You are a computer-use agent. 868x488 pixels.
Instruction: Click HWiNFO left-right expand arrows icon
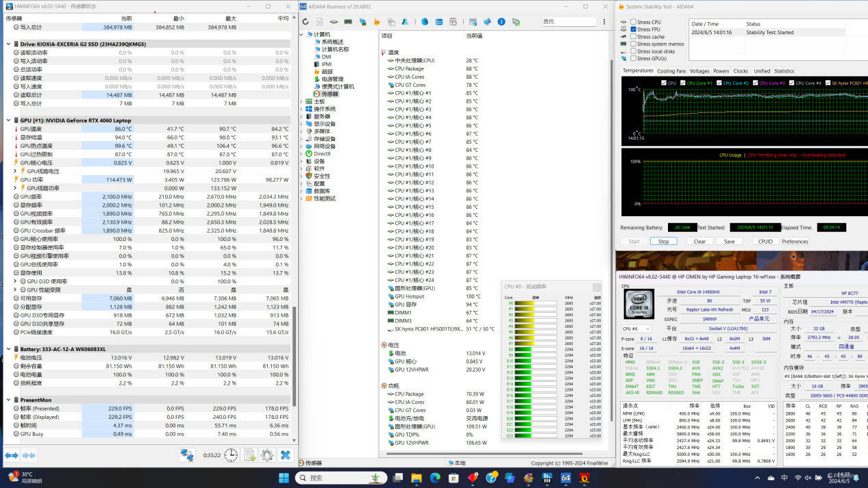pyautogui.click(x=12, y=455)
